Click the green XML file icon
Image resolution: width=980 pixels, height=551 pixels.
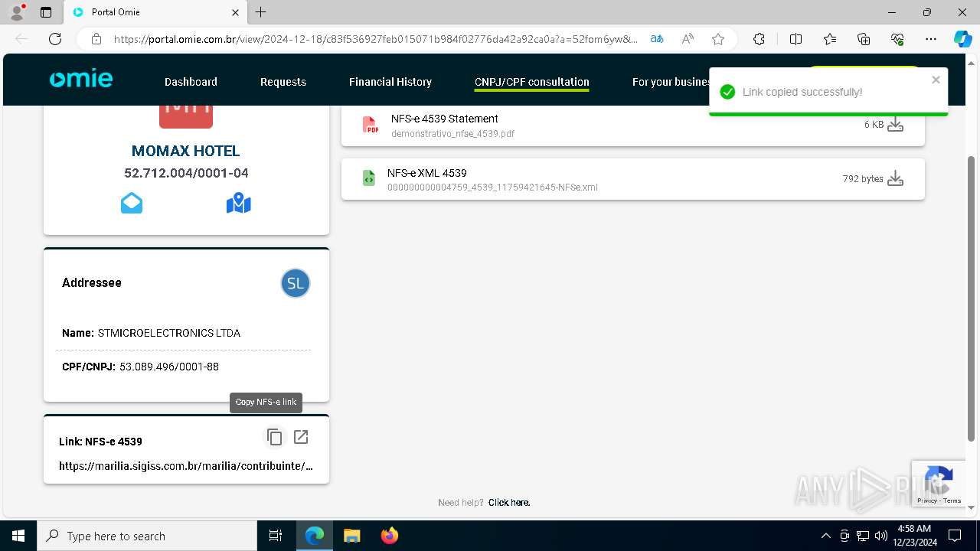tap(369, 178)
